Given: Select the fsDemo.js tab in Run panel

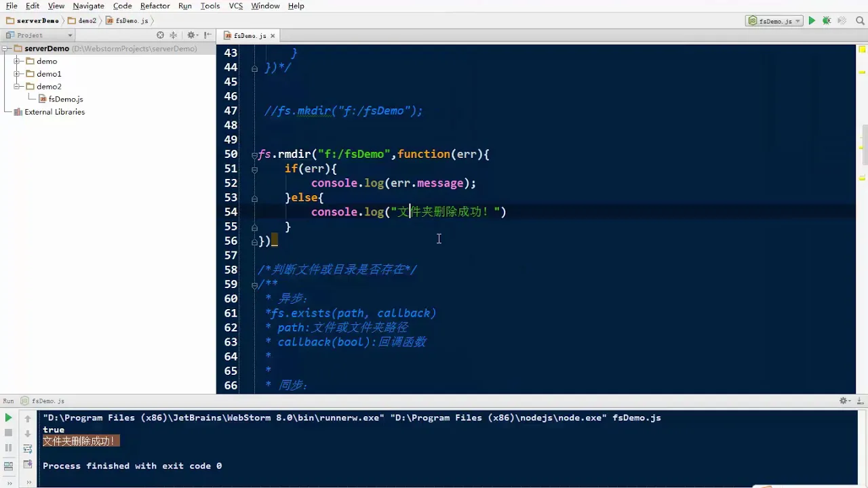Looking at the screenshot, I should point(42,401).
